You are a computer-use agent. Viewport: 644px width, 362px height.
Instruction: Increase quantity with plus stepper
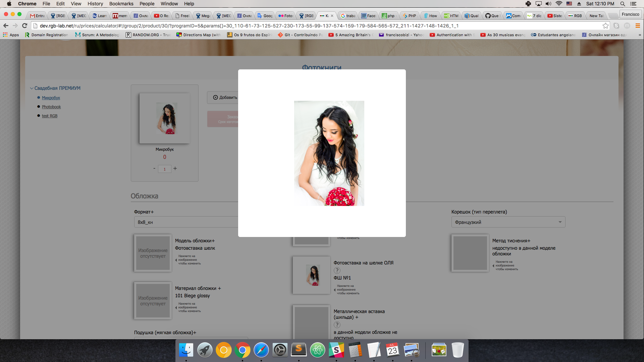pos(175,169)
